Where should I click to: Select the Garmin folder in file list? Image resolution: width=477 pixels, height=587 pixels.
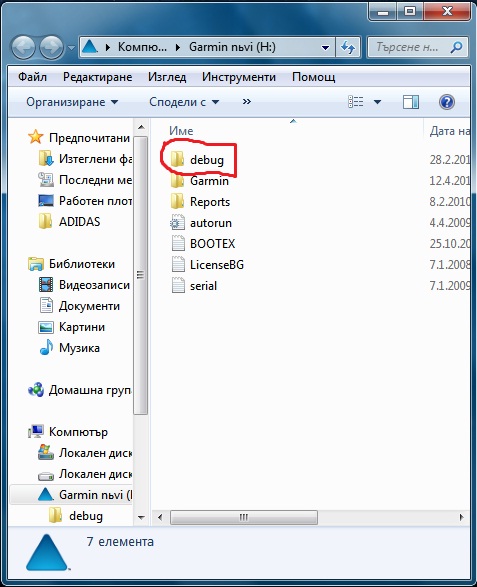tap(209, 181)
